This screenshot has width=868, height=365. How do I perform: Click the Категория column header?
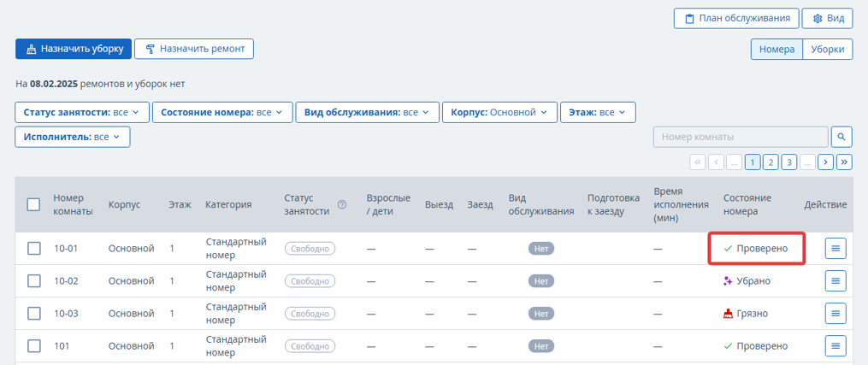click(228, 204)
